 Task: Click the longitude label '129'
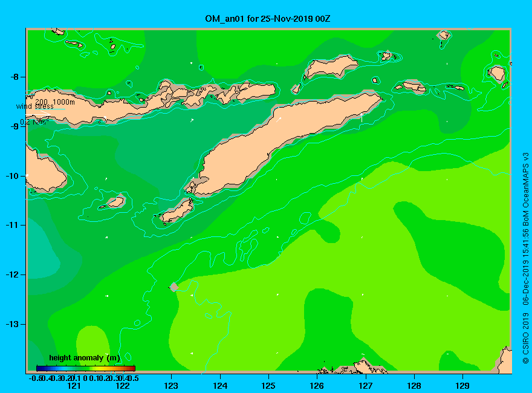(x=462, y=386)
